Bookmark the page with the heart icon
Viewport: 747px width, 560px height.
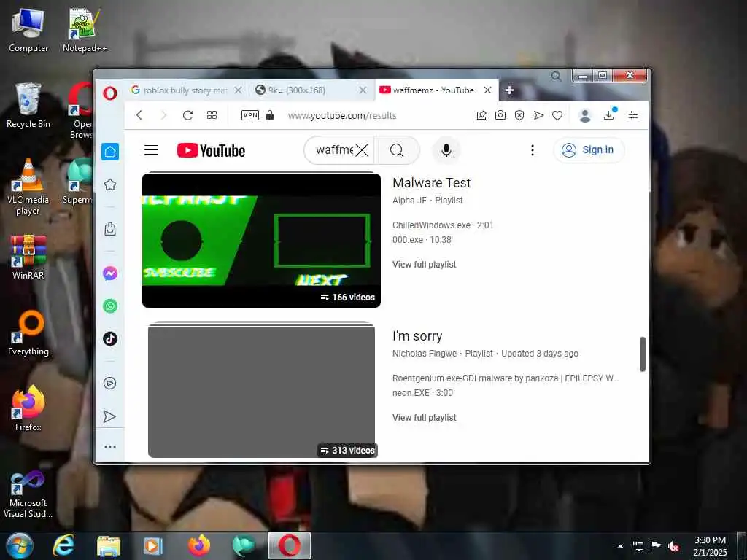[x=557, y=115]
